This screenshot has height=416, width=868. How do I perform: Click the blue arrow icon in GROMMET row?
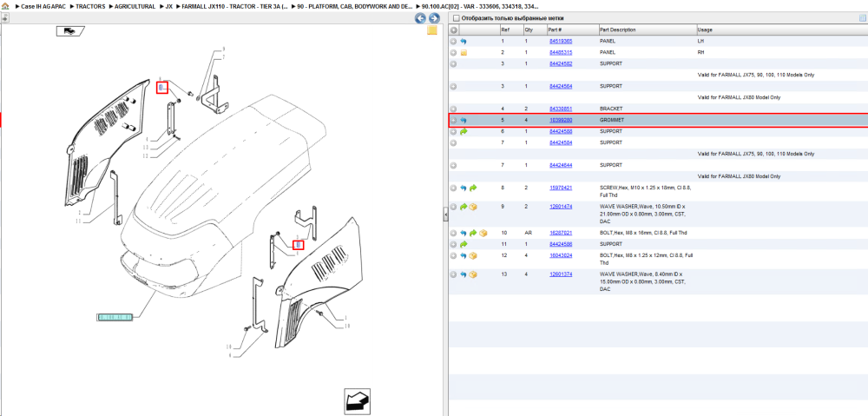coord(464,120)
